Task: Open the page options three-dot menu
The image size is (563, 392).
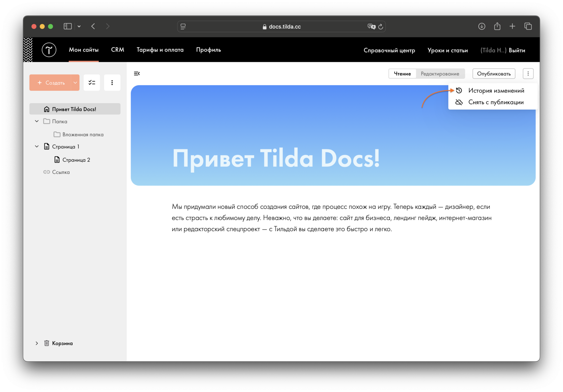Action: (x=528, y=74)
